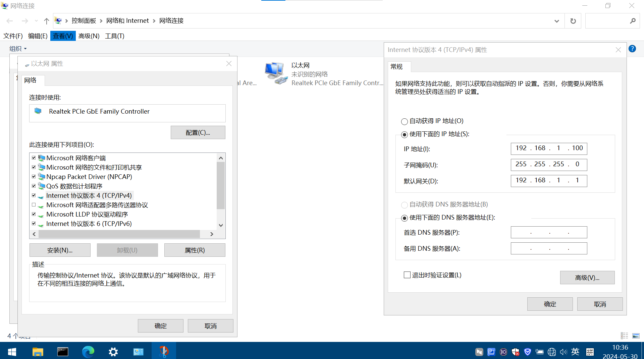Open the 工具(T) menu
The width and height of the screenshot is (644, 359).
tap(114, 36)
